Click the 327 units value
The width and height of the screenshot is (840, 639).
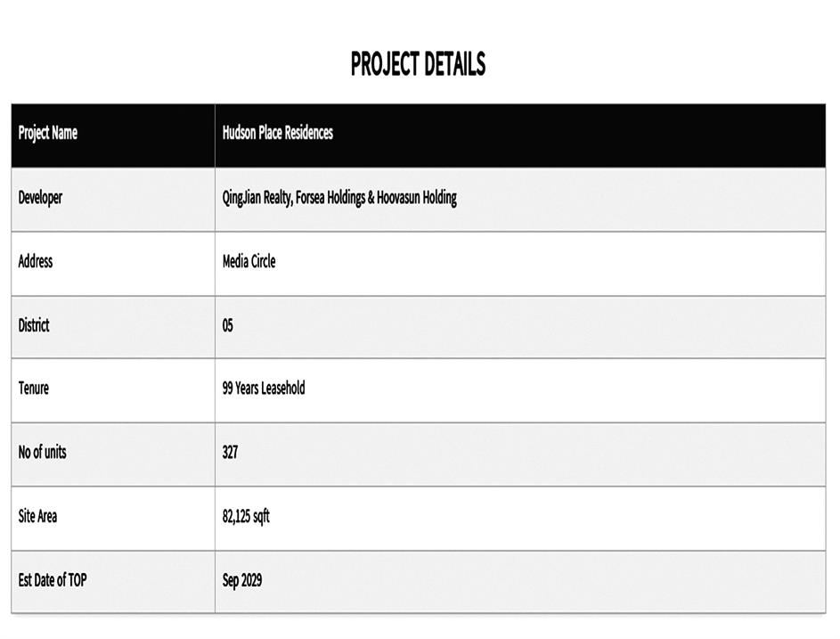(230, 452)
